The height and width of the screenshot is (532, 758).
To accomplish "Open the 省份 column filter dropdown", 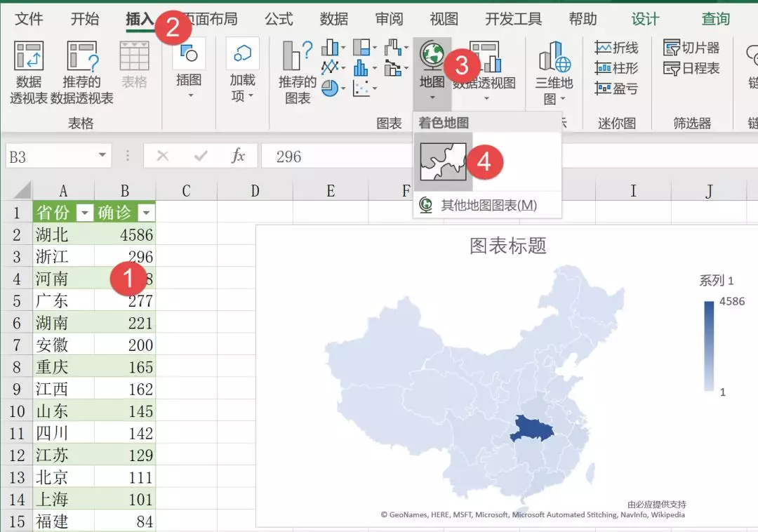I will coord(85,212).
